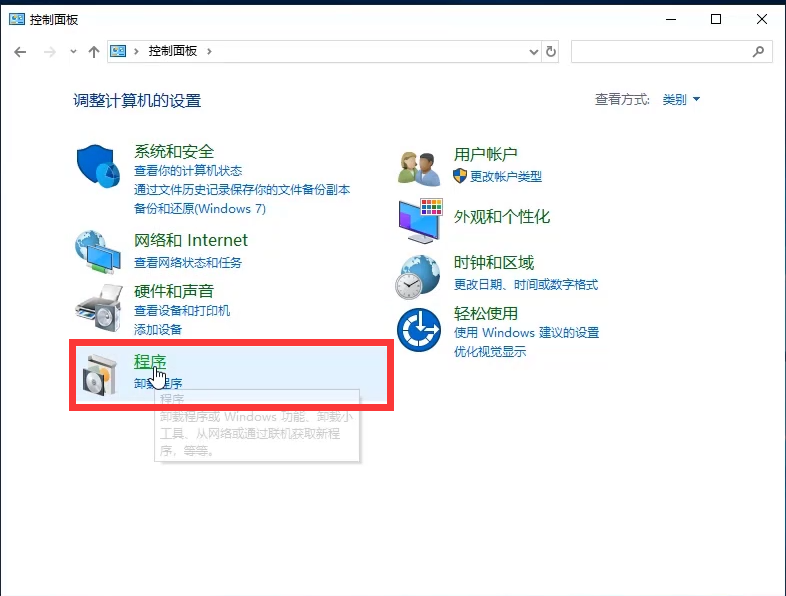Click the System and Security shield icon
Viewport: 786px width, 596px height.
tap(98, 166)
